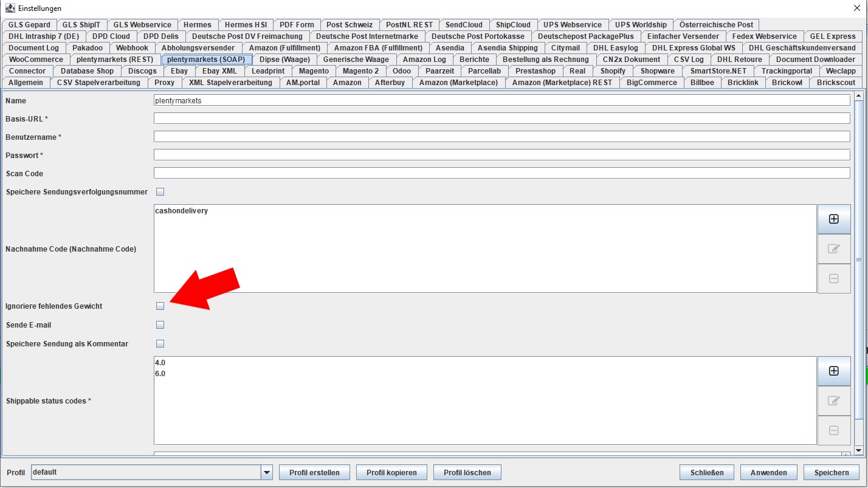Focus the Name input field
This screenshot has height=488, width=868.
502,100
